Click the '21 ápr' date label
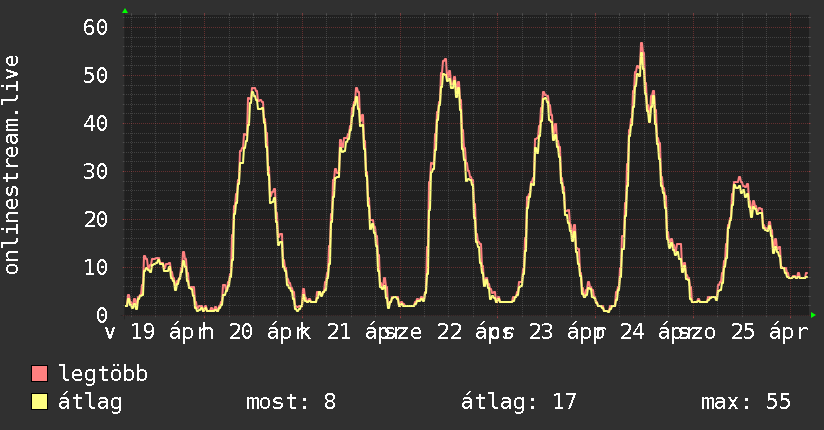This screenshot has width=824, height=430. pyautogui.click(x=363, y=332)
